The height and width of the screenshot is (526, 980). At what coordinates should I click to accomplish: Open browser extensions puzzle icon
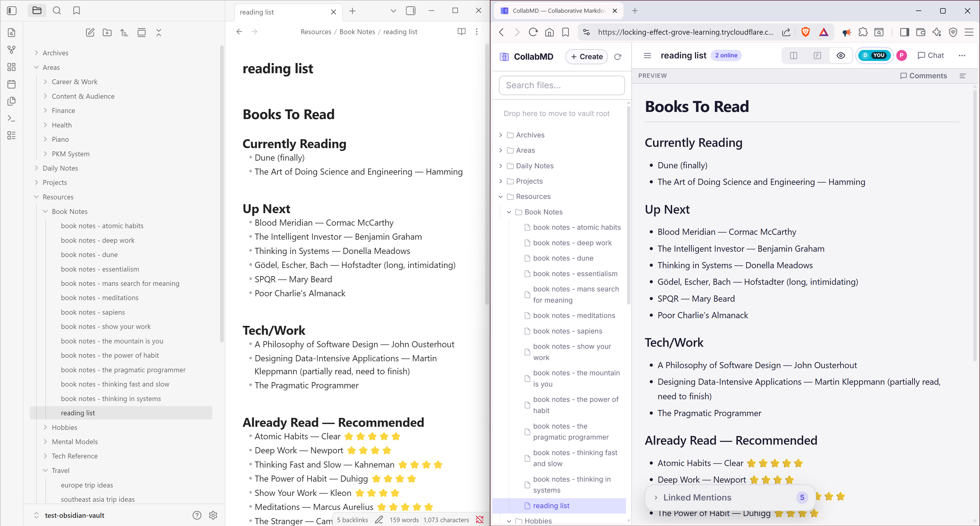pos(863,32)
